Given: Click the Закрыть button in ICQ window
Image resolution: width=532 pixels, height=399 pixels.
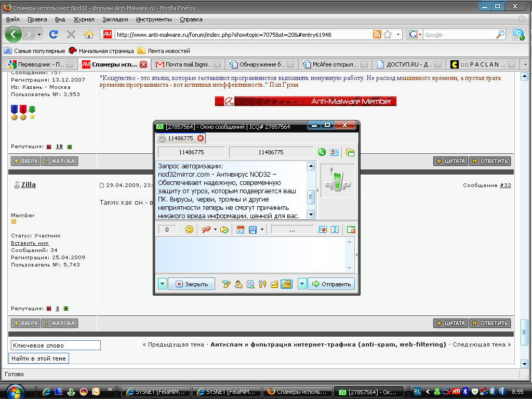Looking at the screenshot, I should point(191,284).
